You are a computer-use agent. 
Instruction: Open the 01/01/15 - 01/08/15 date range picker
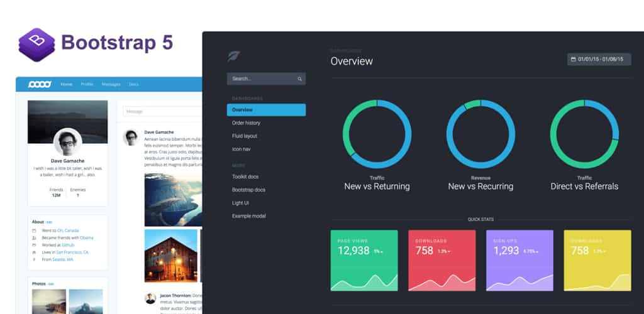[x=599, y=59]
